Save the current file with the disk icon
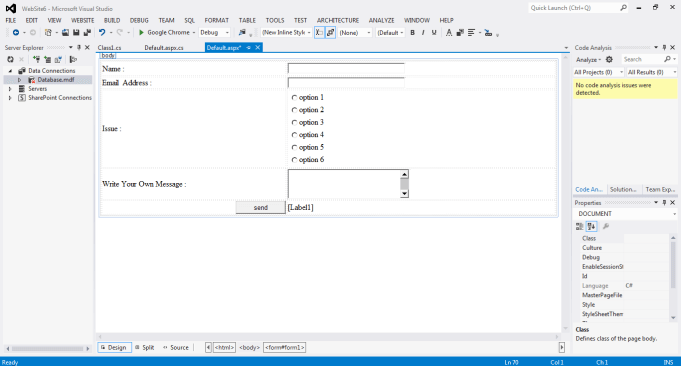 (x=76, y=33)
